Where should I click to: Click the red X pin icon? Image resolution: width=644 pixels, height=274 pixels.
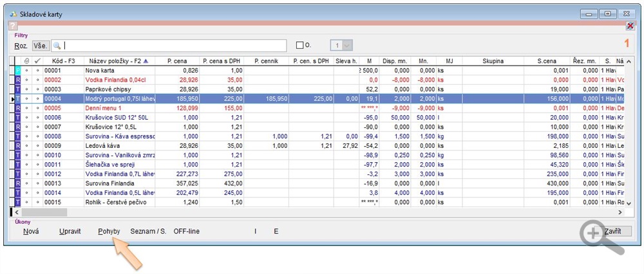(x=630, y=26)
